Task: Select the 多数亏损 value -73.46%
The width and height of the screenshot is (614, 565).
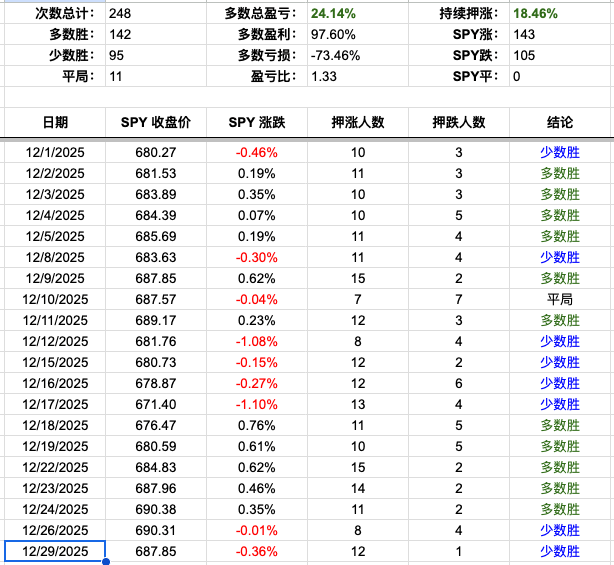Action: coord(358,55)
